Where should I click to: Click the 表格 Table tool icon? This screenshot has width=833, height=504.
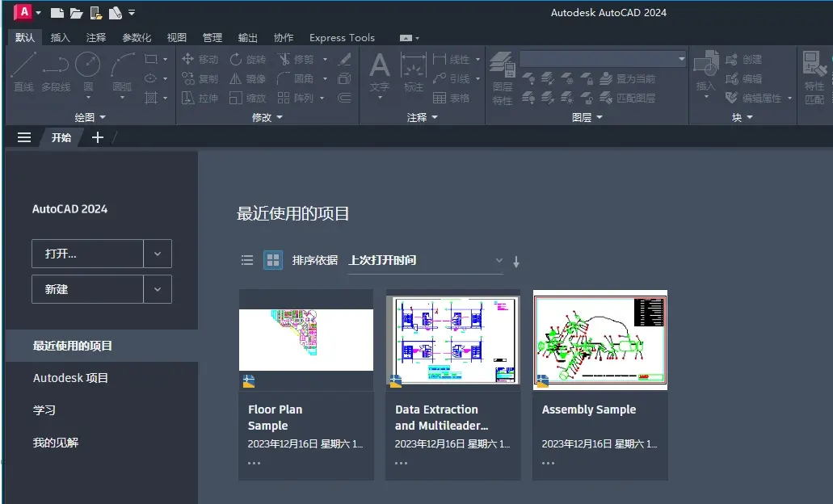pos(451,98)
